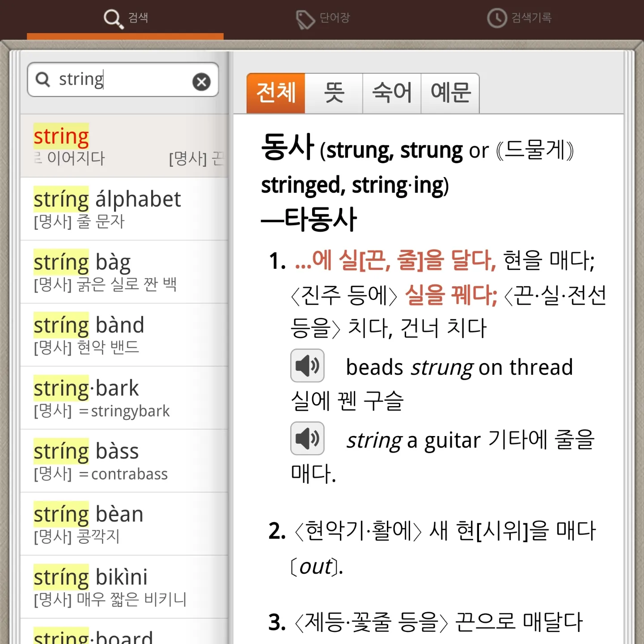Viewport: 644px width, 644px height.
Task: Switch to the 전체 tab
Action: point(276,93)
